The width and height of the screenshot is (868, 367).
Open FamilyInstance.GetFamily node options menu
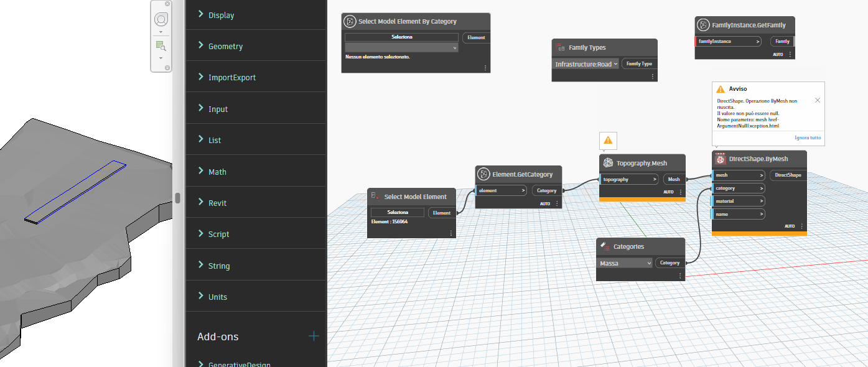[x=790, y=54]
